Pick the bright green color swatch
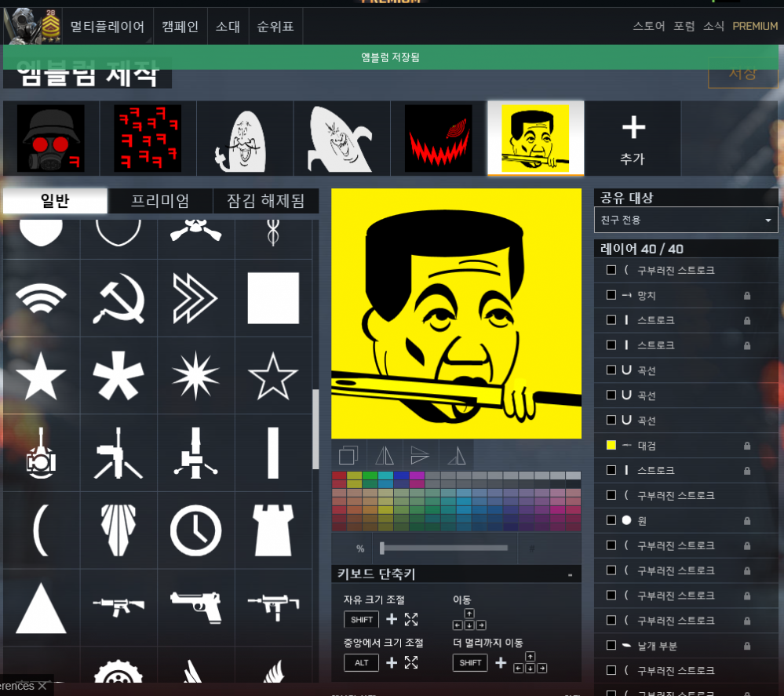The height and width of the screenshot is (696, 784). pos(370,476)
